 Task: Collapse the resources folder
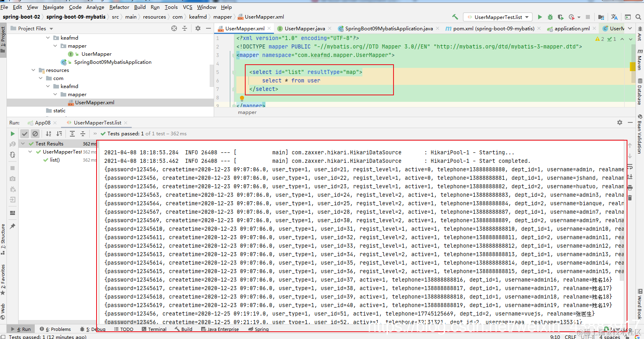click(34, 70)
